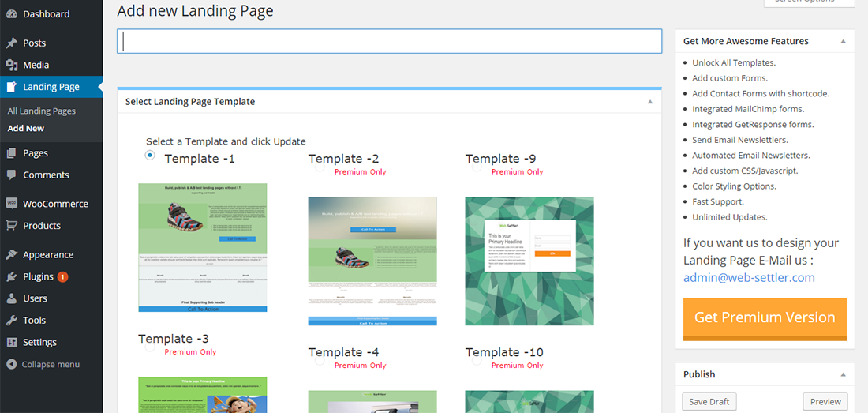Click the Products cart icon
The image size is (868, 413).
[11, 226]
